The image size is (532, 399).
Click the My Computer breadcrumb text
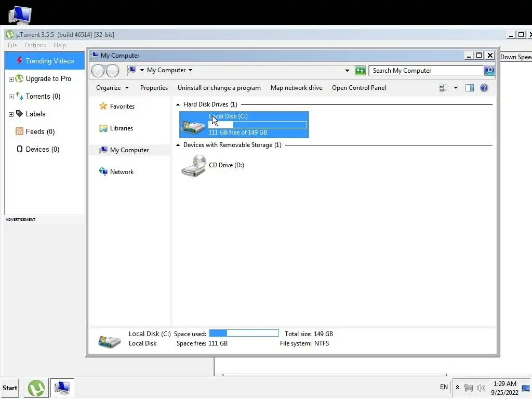[166, 70]
